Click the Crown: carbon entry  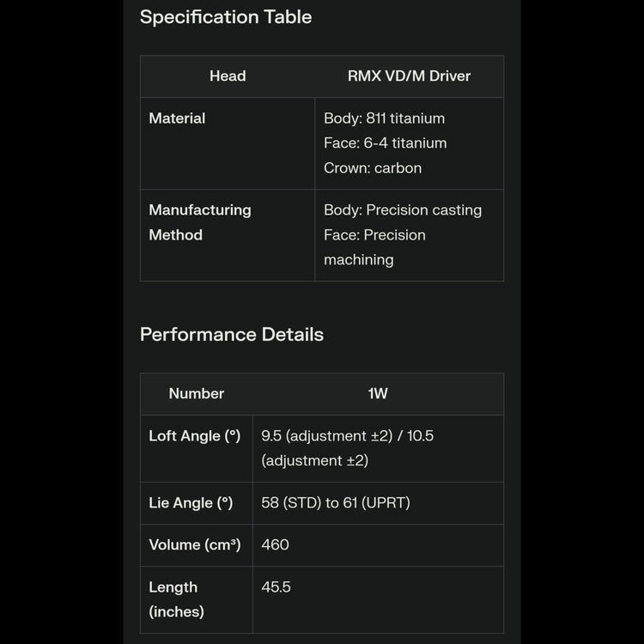click(x=373, y=168)
